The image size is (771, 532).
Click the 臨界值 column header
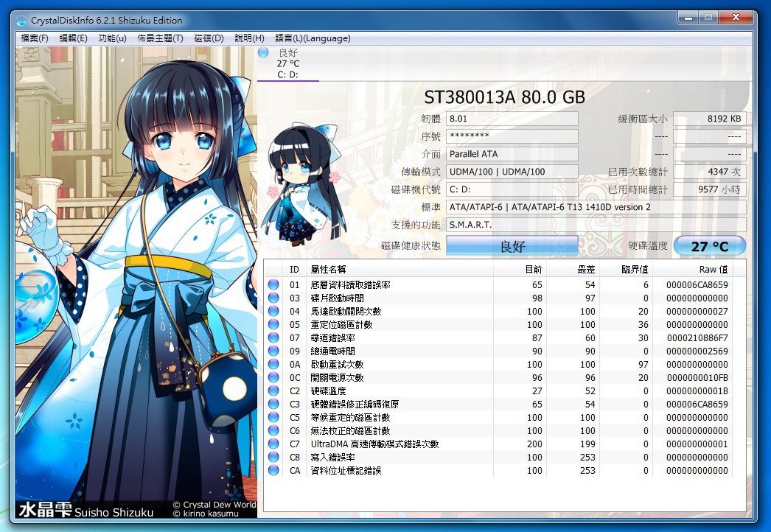(626, 269)
